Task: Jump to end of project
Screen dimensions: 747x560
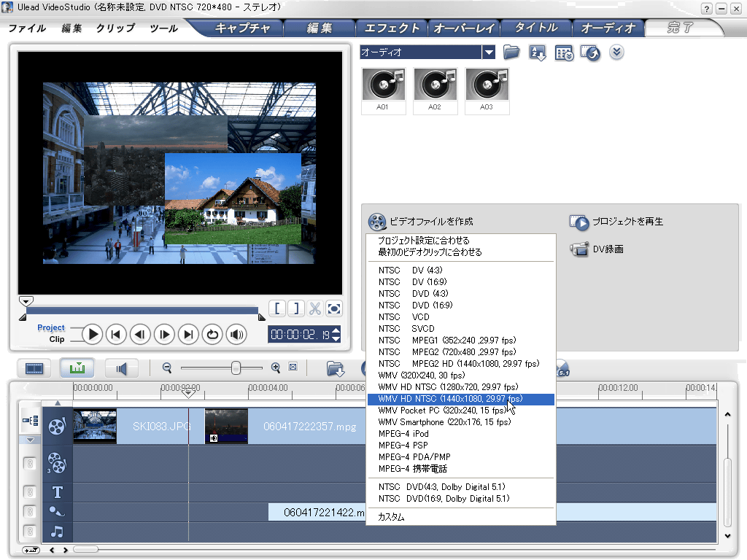Action: (188, 335)
